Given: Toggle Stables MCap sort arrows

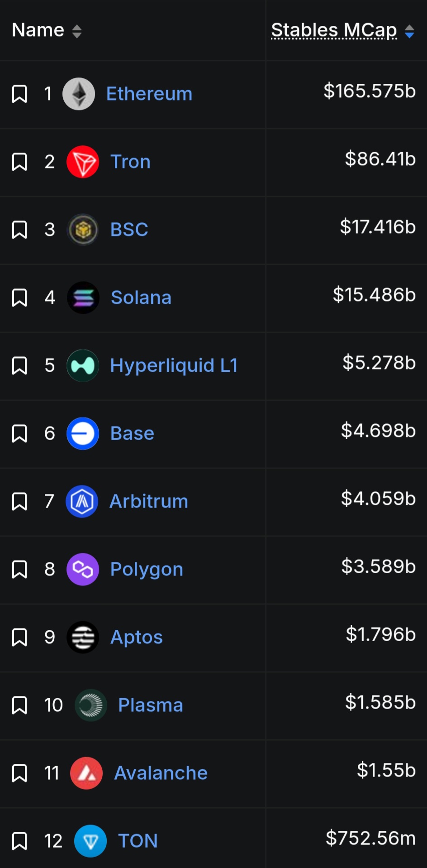Looking at the screenshot, I should (409, 31).
